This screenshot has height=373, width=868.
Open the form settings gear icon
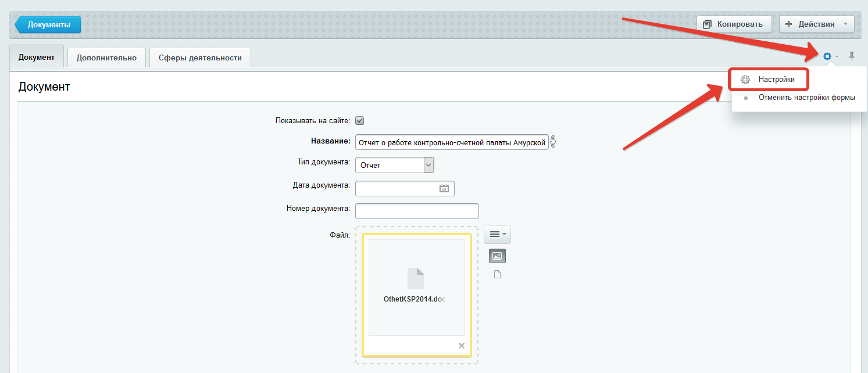point(827,56)
